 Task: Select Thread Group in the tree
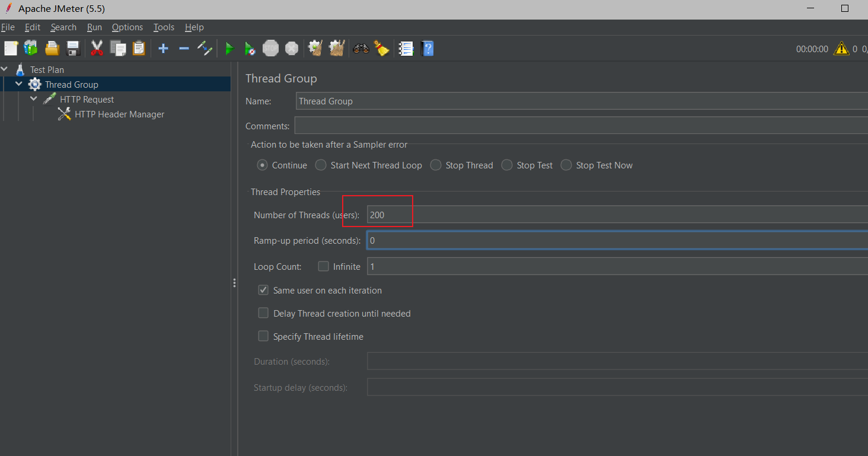coord(72,84)
